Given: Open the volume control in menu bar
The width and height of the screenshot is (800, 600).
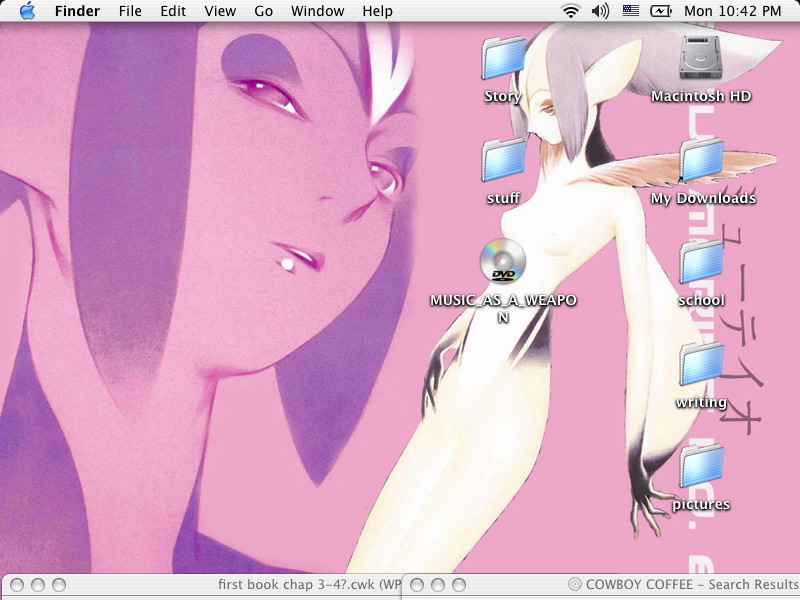Looking at the screenshot, I should tap(600, 11).
